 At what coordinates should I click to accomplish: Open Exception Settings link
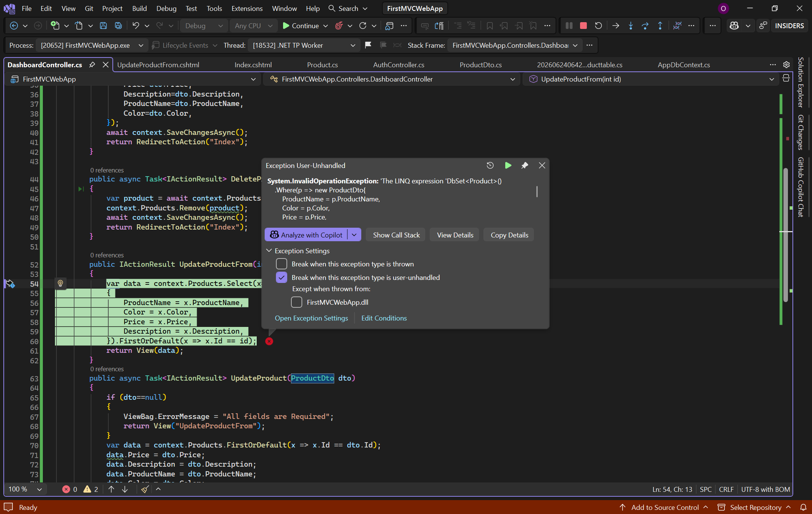point(311,318)
